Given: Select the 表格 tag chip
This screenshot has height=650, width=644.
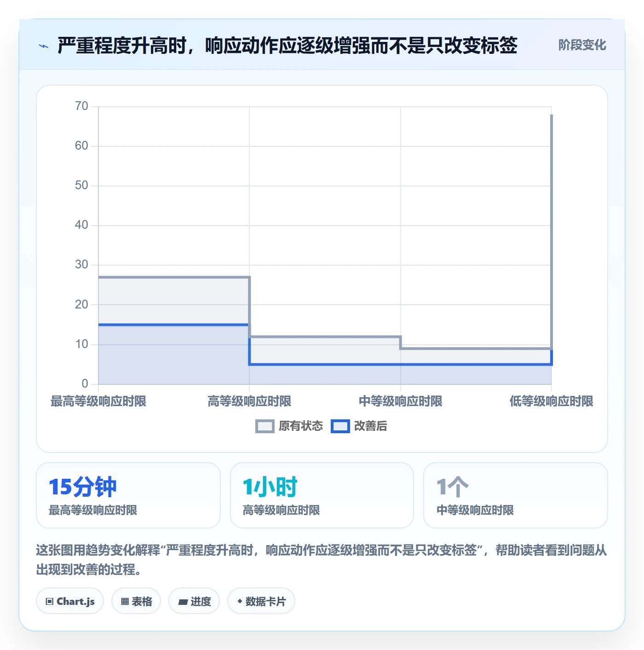Looking at the screenshot, I should 136,601.
